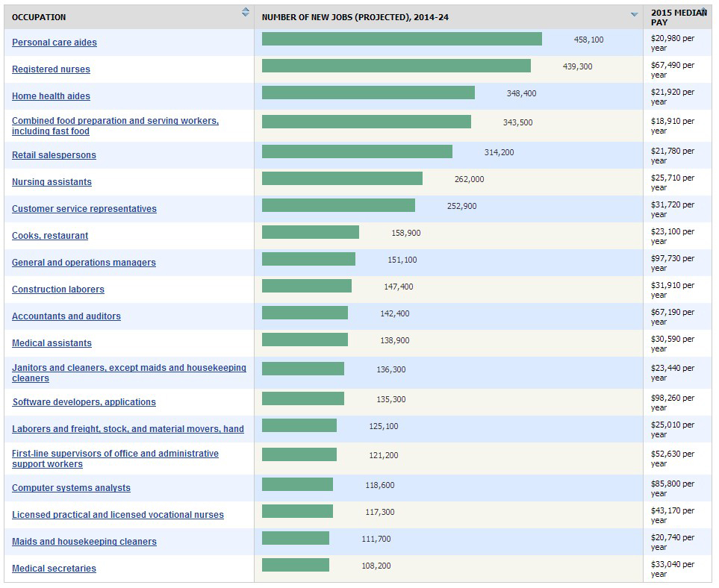Open Registered nurses link
Screen dimensions: 719x588
51,69
